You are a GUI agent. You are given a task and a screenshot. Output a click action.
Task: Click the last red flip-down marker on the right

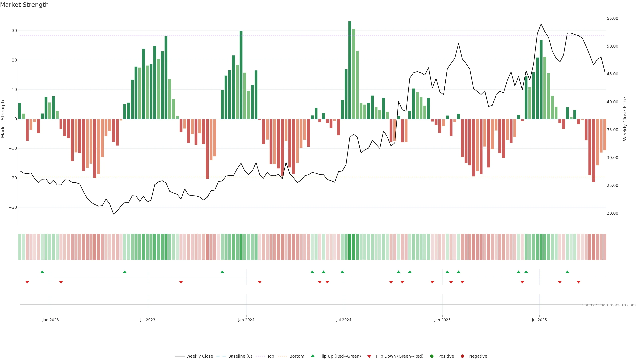tap(578, 282)
